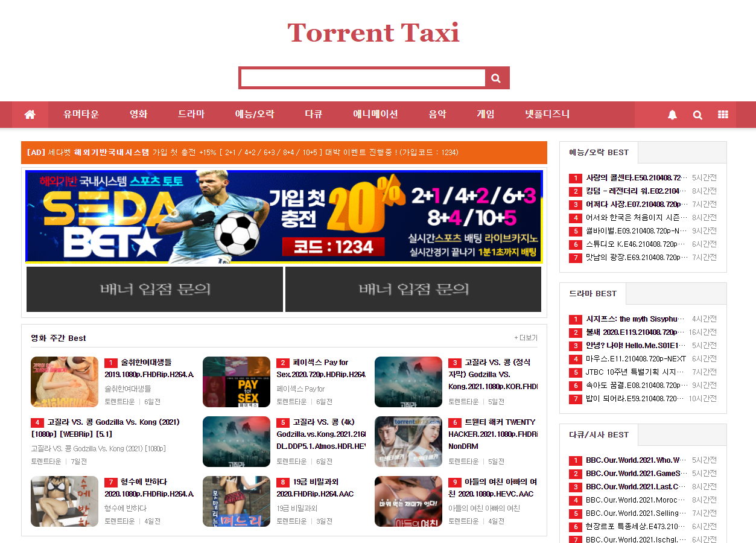Open 썰바이벌.E09 entry
The image size is (756, 543).
[x=636, y=231]
